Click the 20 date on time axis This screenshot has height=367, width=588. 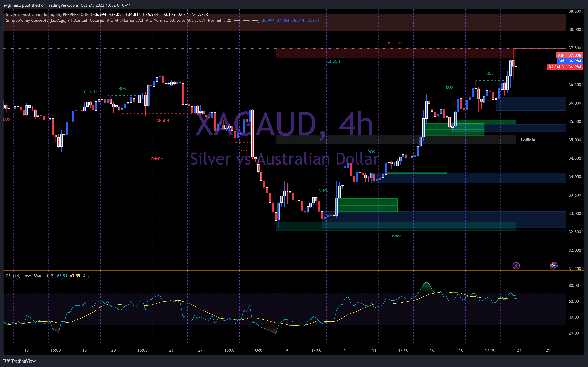(x=113, y=350)
